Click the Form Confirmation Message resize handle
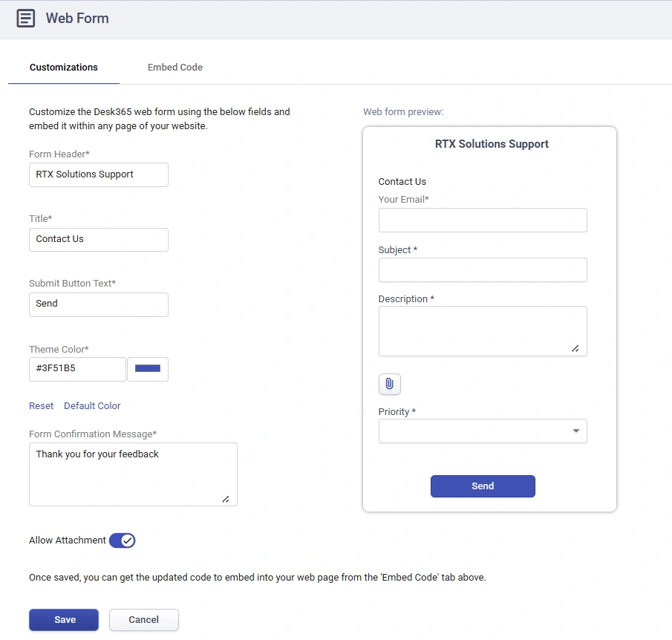 tap(226, 500)
